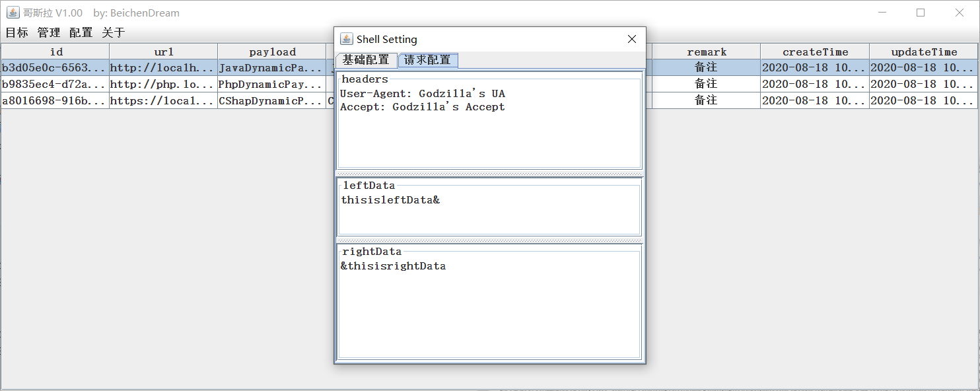Click the splitter between leftData and rightData
The image size is (980, 391).
coord(489,240)
